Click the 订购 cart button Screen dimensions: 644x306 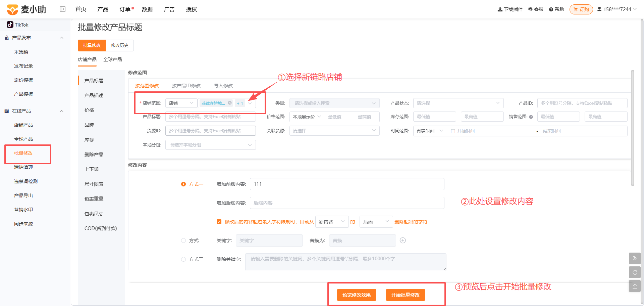(x=581, y=9)
